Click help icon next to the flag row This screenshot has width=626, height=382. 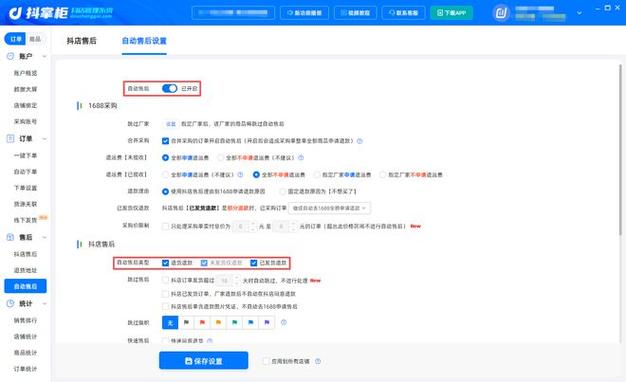tap(283, 322)
